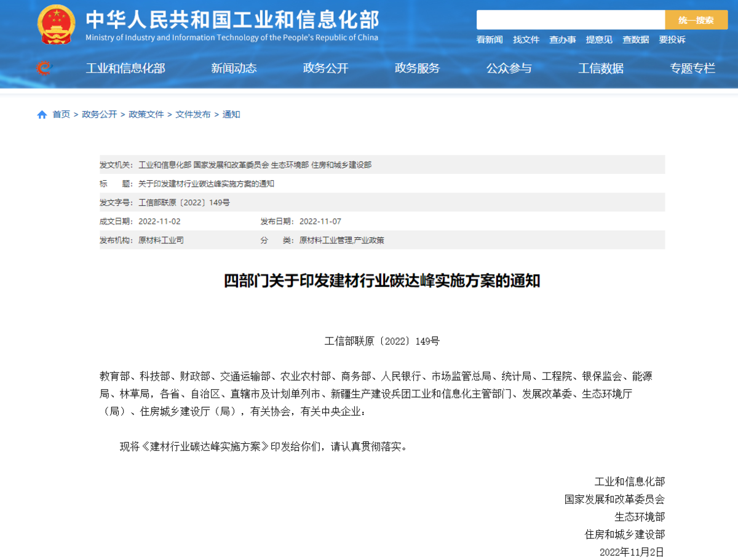Screen dimensions: 738x560
Task: Click the home icon in the breadcrumb
Action: pyautogui.click(x=42, y=114)
